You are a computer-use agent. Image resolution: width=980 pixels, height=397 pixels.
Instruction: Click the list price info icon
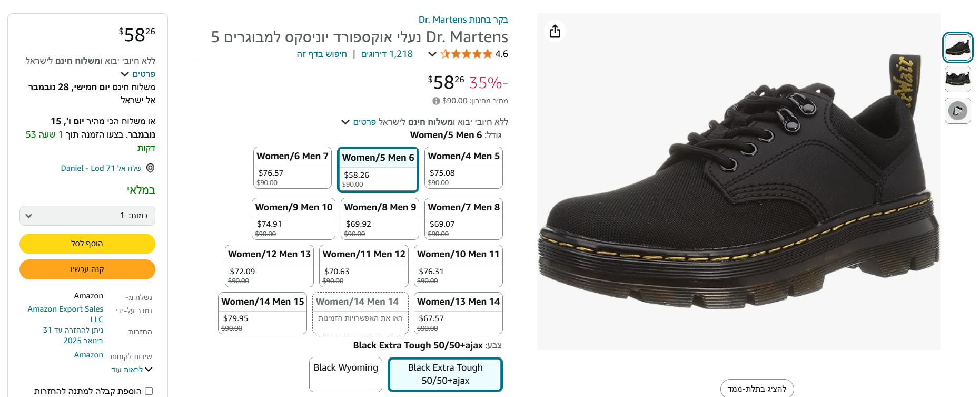pos(436,101)
